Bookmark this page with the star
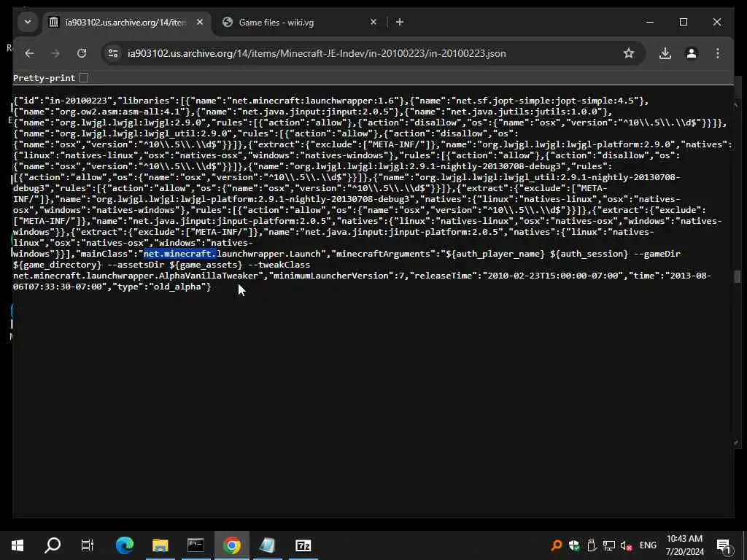The height and width of the screenshot is (560, 747). pos(629,53)
